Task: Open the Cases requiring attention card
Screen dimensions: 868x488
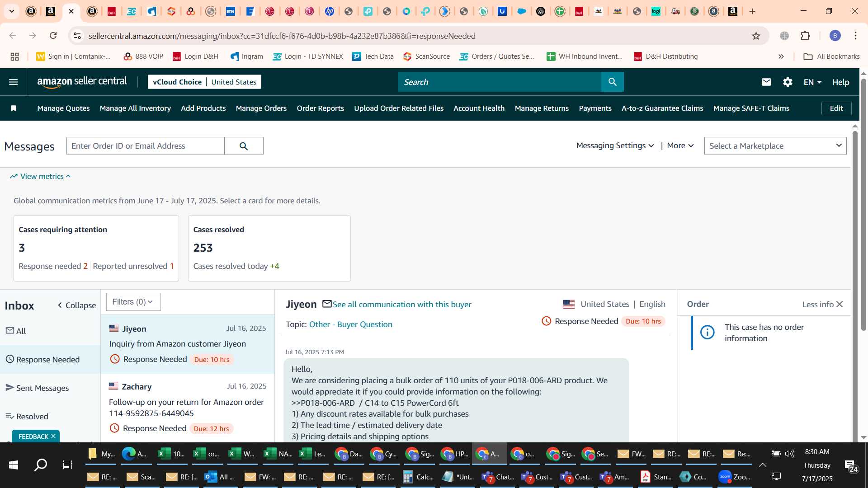Action: coord(96,248)
